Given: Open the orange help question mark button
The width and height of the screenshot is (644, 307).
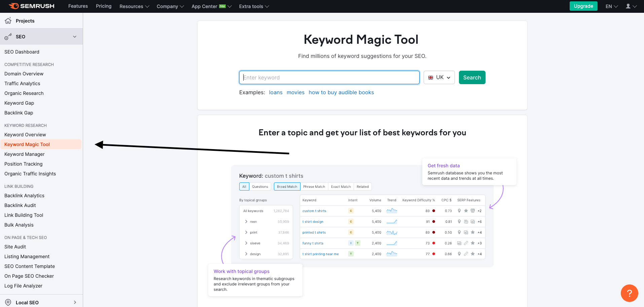Looking at the screenshot, I should tap(629, 293).
